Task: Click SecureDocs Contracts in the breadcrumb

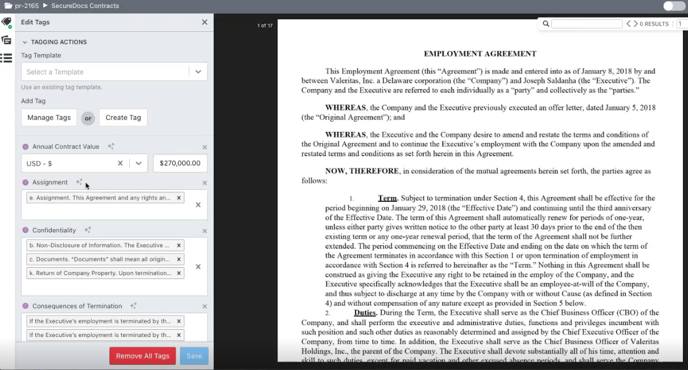Action: [x=85, y=6]
